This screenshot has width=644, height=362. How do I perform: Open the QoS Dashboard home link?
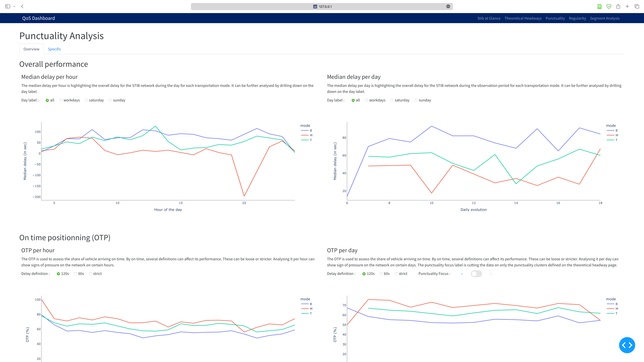click(x=38, y=18)
